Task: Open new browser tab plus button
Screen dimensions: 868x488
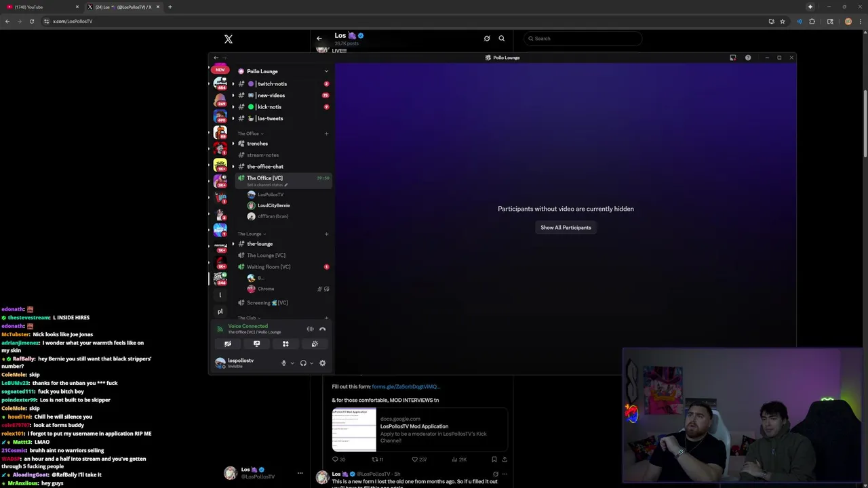Action: point(170,7)
